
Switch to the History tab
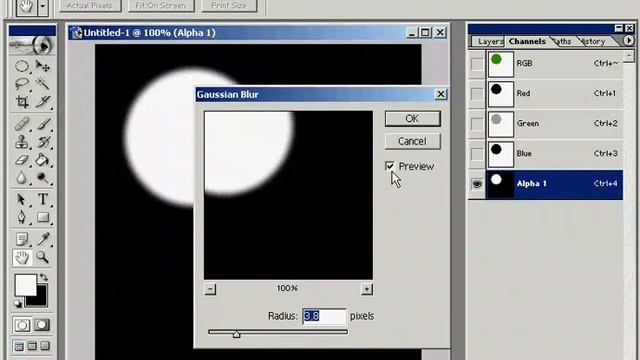594,41
